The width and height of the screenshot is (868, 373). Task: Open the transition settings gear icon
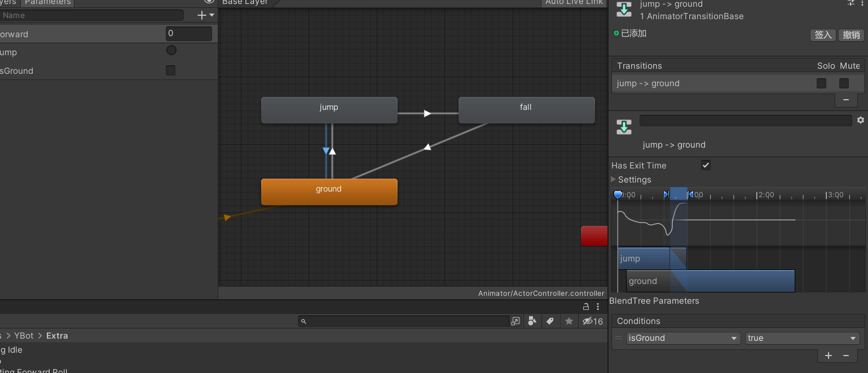(860, 120)
